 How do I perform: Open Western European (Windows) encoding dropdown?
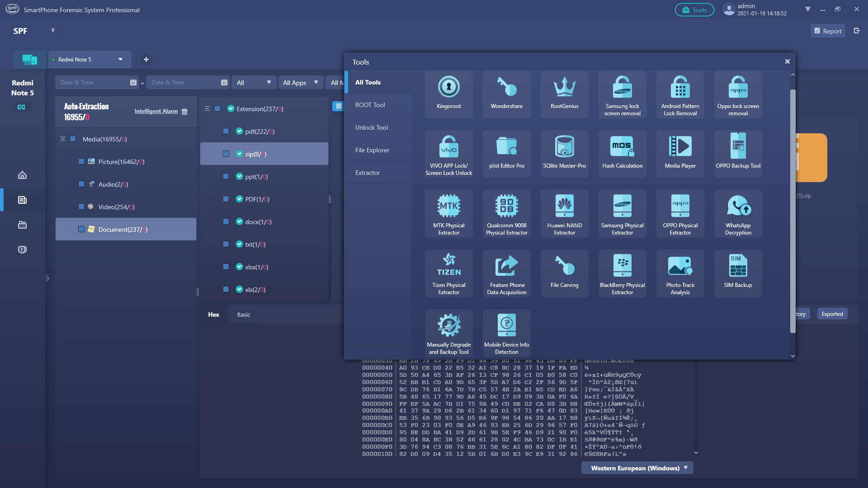click(x=637, y=468)
